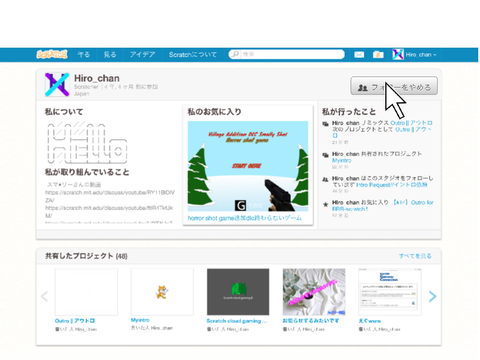Open the すべてを見る link for shared projects
The image size is (480, 360).
pyautogui.click(x=415, y=256)
